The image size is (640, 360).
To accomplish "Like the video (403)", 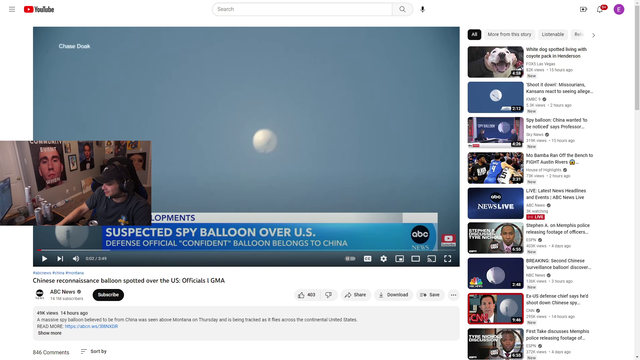I will tap(307, 295).
